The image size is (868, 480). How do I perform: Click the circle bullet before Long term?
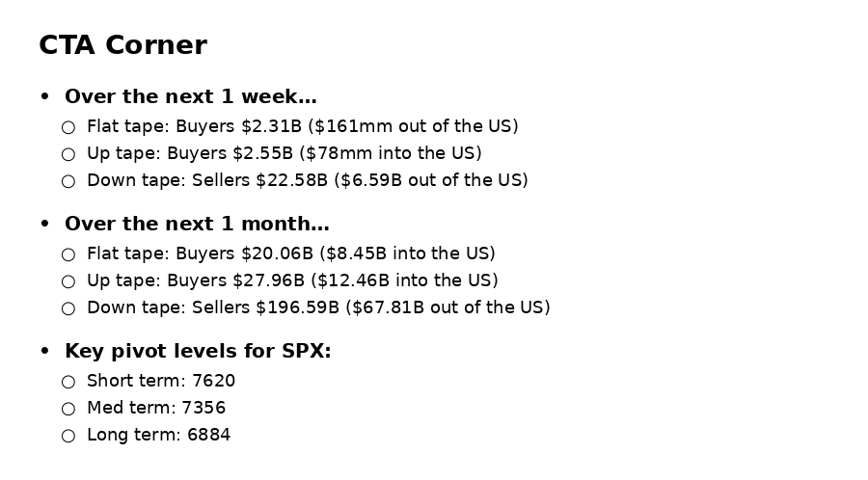(68, 437)
